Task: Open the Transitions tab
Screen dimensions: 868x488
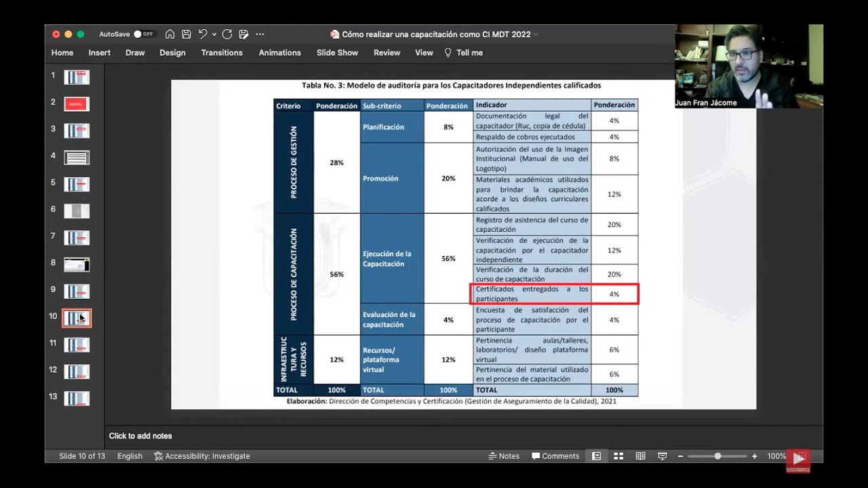Action: point(222,53)
